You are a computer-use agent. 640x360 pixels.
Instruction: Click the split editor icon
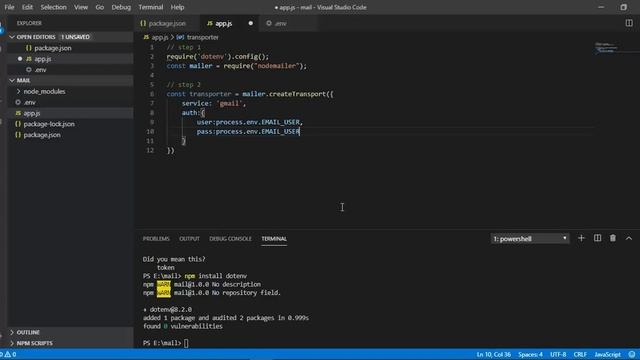[x=629, y=23]
